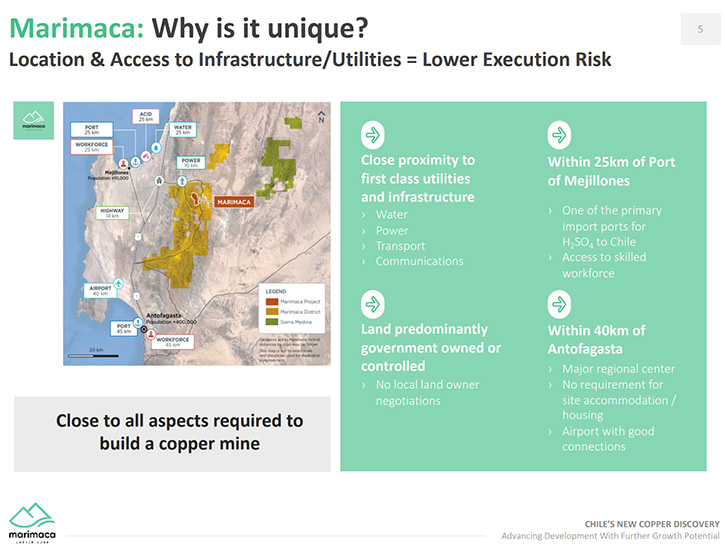Screen dimensions: 725x547
Task: Click the red workforce icon at Antofagasta
Action: pos(151,334)
